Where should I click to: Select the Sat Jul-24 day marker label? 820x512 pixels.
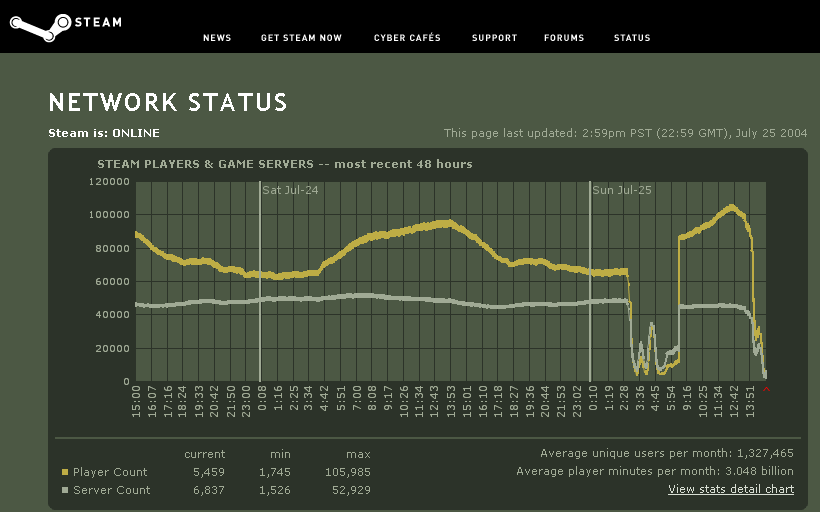click(290, 189)
